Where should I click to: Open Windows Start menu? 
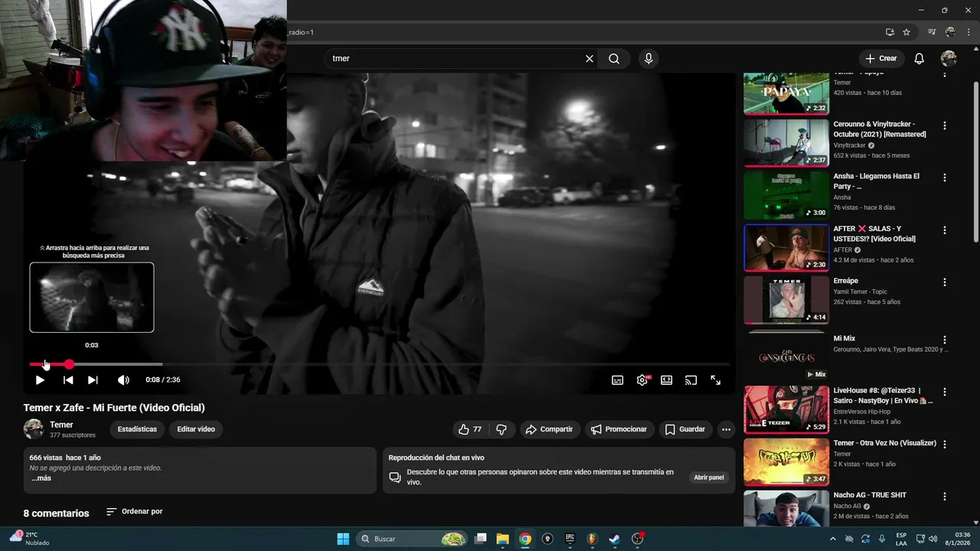(343, 539)
